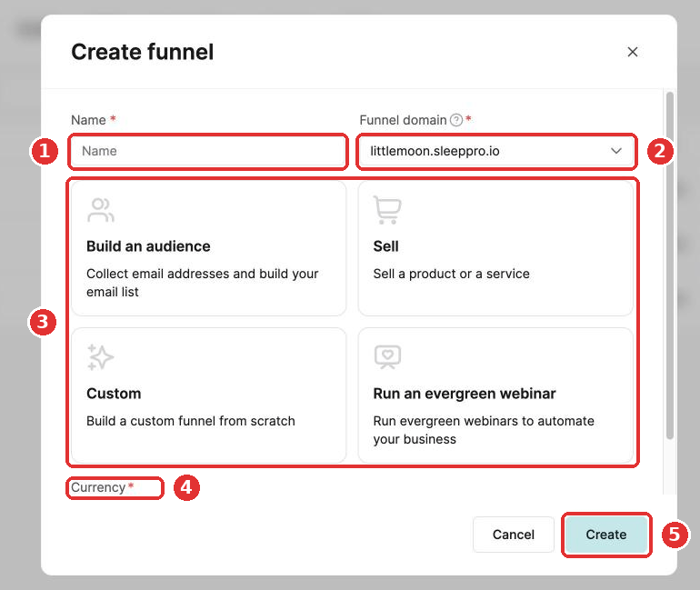Select the Sell funnel card
This screenshot has height=590, width=700.
(495, 248)
